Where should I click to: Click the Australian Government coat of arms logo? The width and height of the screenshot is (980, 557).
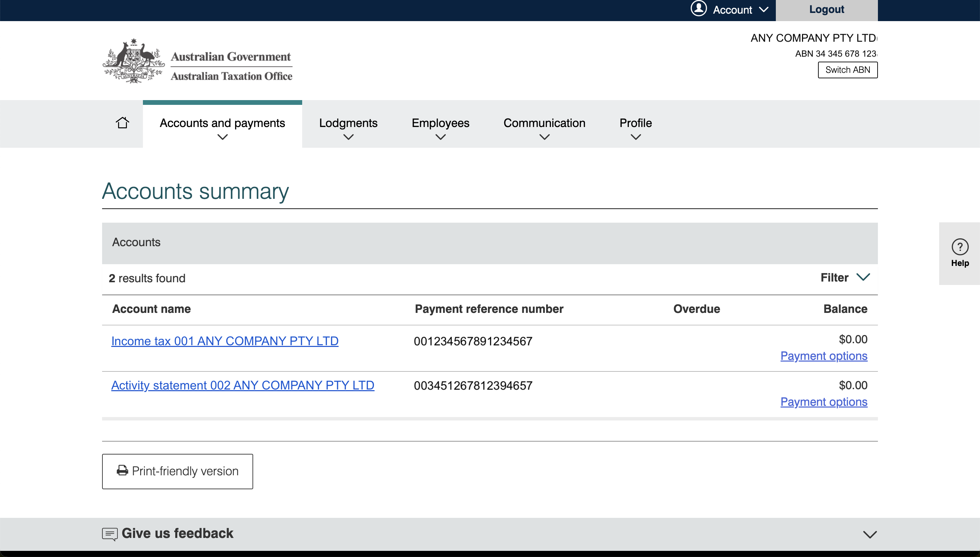[133, 61]
